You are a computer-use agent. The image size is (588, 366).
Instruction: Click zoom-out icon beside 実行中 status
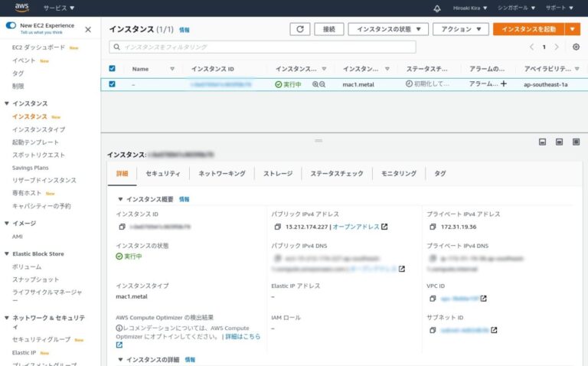pos(322,84)
